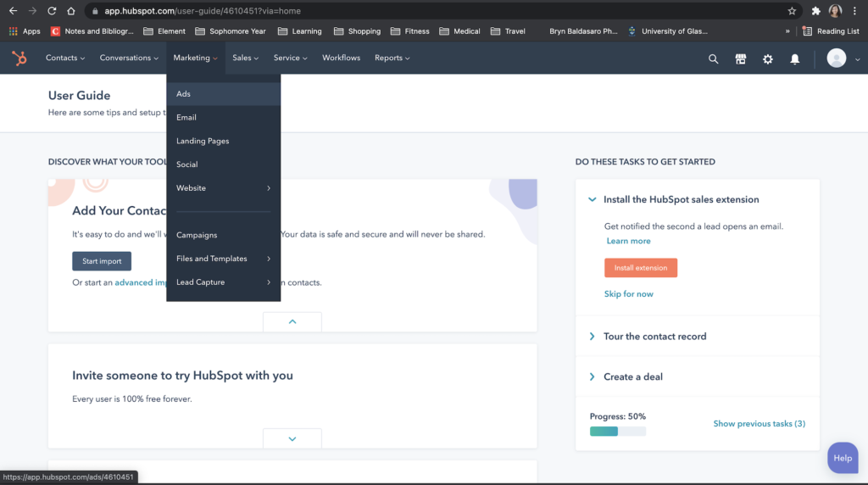The width and height of the screenshot is (868, 485).
Task: Open Chrome's three-dot menu
Action: 854,10
